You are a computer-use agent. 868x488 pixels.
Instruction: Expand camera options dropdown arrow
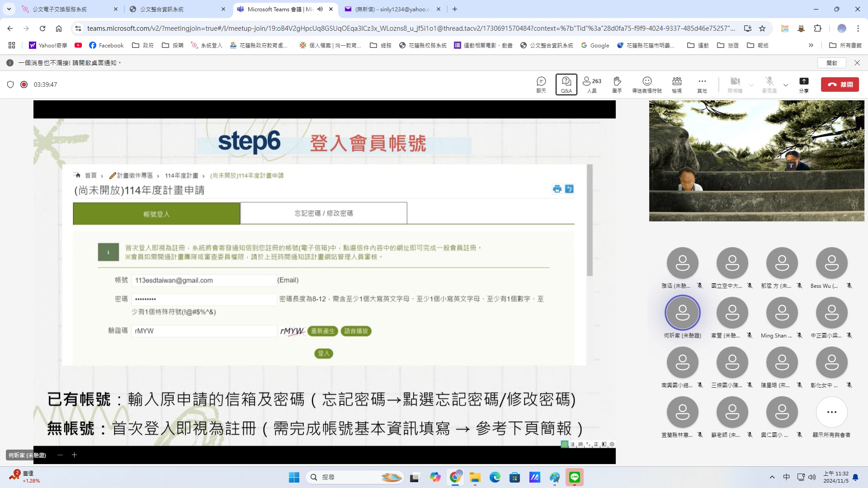pos(751,84)
